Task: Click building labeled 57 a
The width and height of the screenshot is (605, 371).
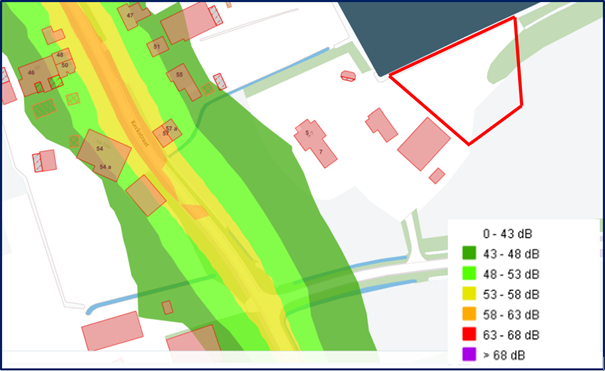Action: coord(172,128)
